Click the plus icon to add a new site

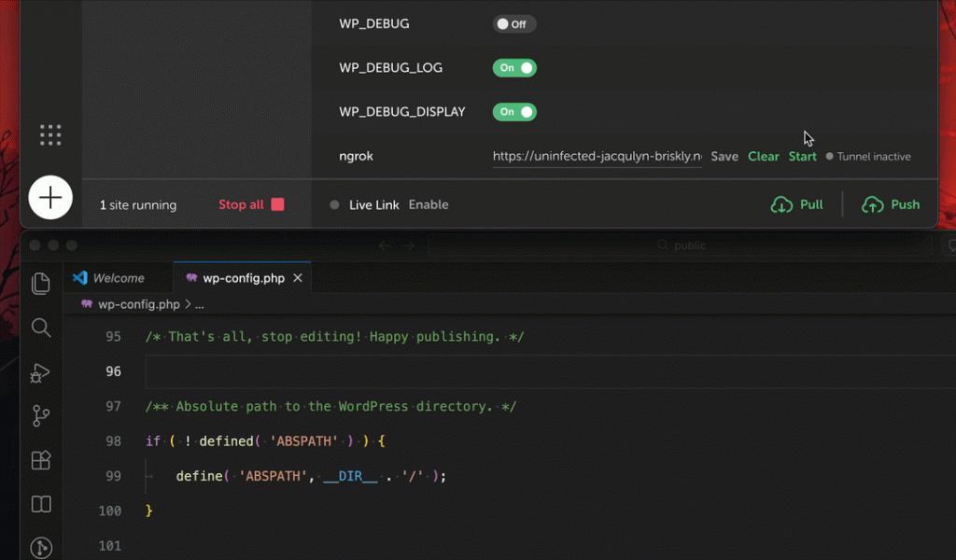click(50, 197)
